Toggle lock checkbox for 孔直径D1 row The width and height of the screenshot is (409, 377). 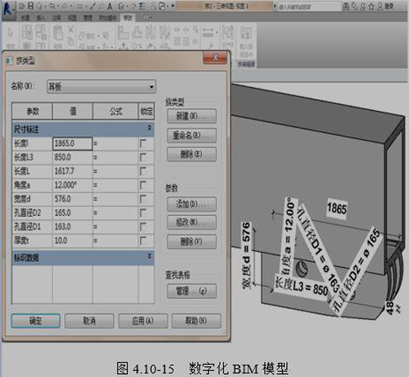point(143,227)
